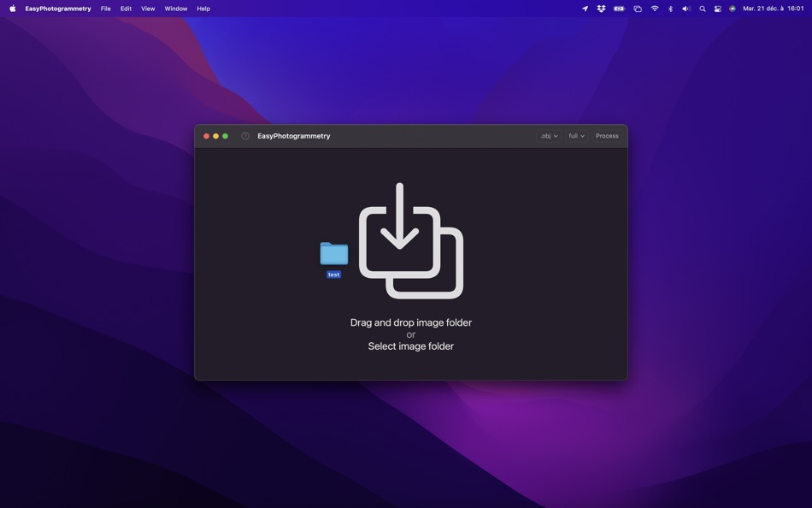Click Select image folder link
The image size is (812, 508).
410,346
